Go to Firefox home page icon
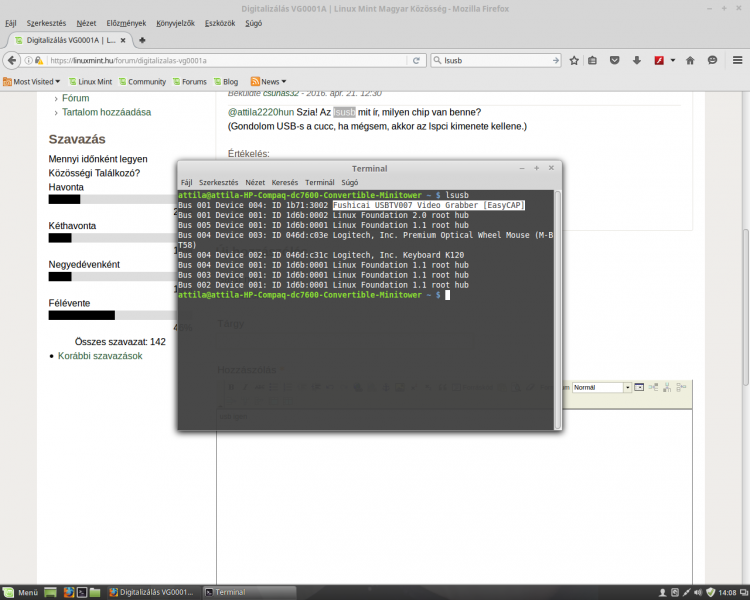Image resolution: width=750 pixels, height=600 pixels. (690, 60)
